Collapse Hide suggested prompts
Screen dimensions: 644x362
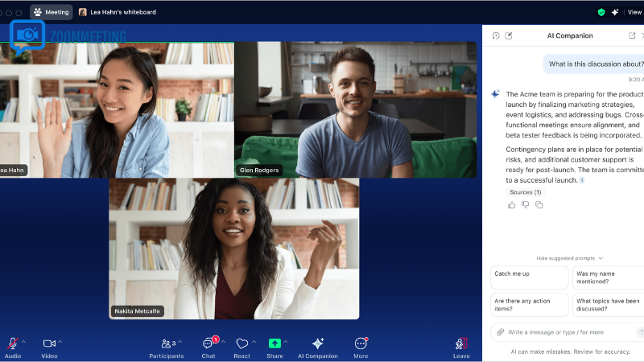point(569,258)
